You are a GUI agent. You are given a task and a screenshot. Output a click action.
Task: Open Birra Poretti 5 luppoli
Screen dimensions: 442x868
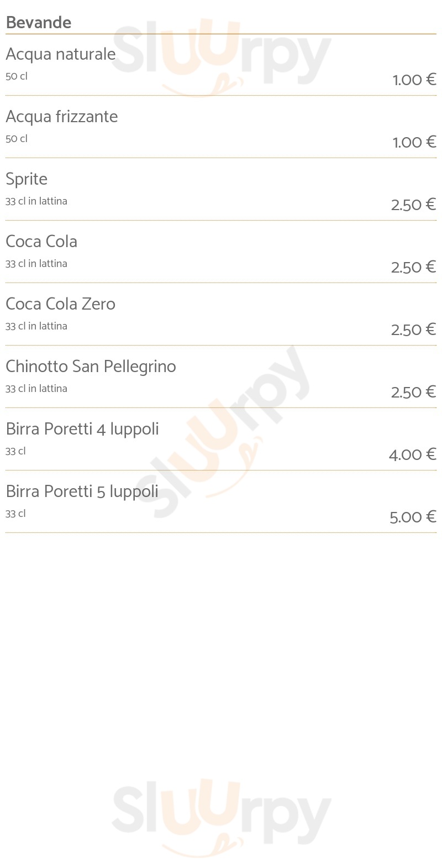(82, 492)
